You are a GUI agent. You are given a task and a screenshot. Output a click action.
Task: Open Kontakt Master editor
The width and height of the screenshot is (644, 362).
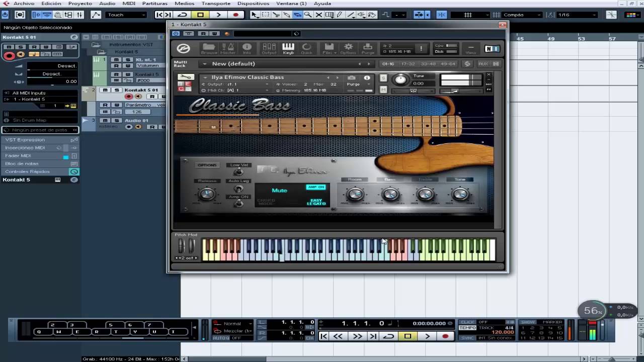(227, 48)
